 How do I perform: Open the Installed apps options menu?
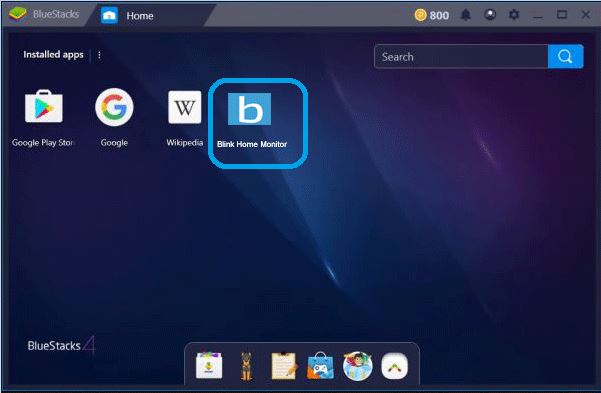coord(99,55)
